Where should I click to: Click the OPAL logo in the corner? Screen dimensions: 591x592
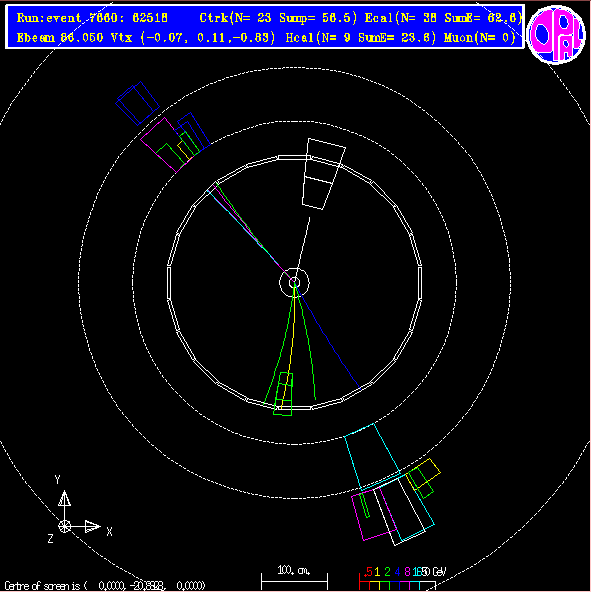(x=556, y=34)
